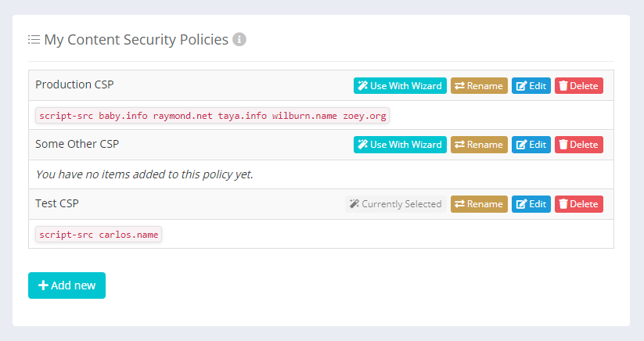Click the Production CSP script-src directive code
This screenshot has width=644, height=341.
pos(212,116)
